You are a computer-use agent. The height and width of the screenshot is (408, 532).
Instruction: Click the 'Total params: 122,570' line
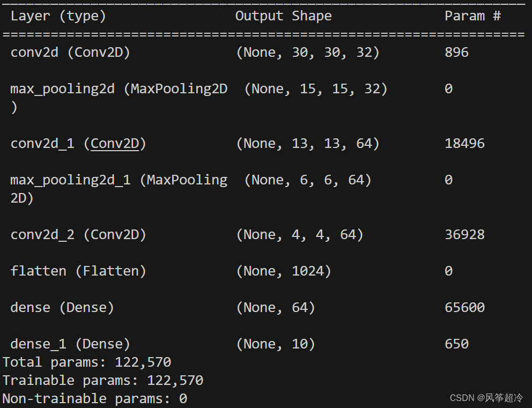[x=87, y=362]
